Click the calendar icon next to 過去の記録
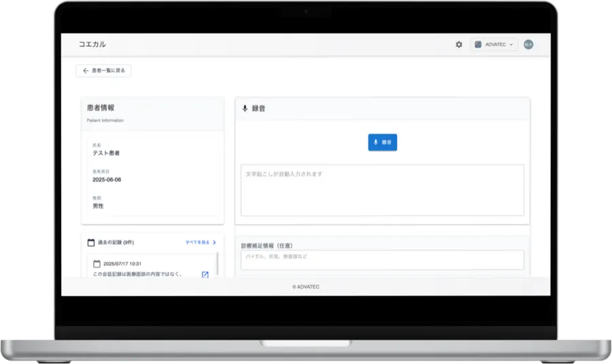The width and height of the screenshot is (612, 364). (90, 242)
